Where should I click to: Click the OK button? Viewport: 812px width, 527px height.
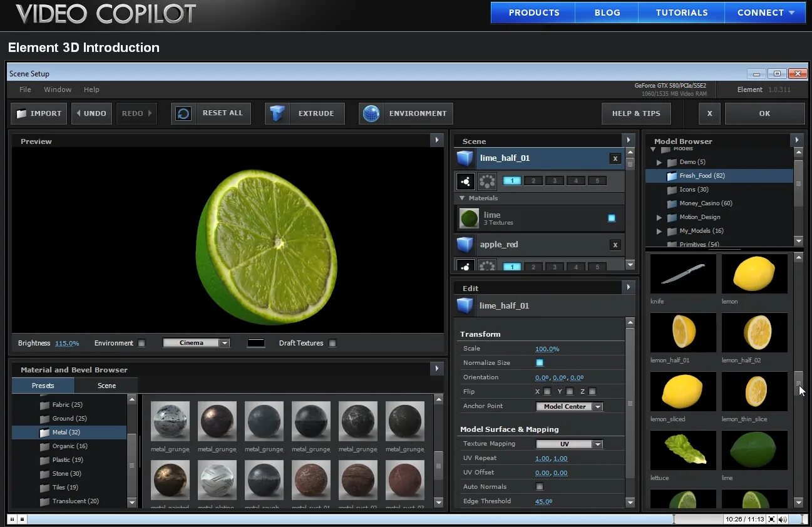[x=764, y=113]
